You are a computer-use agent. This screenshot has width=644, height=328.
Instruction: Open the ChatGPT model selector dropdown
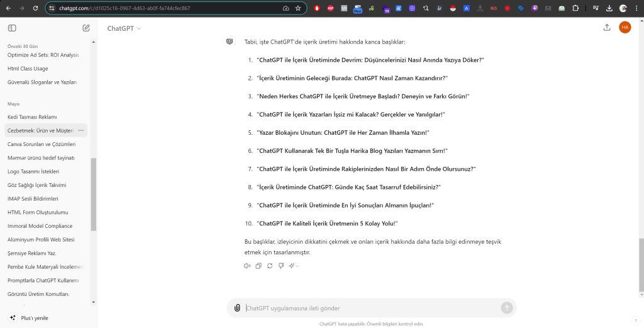[x=124, y=28]
